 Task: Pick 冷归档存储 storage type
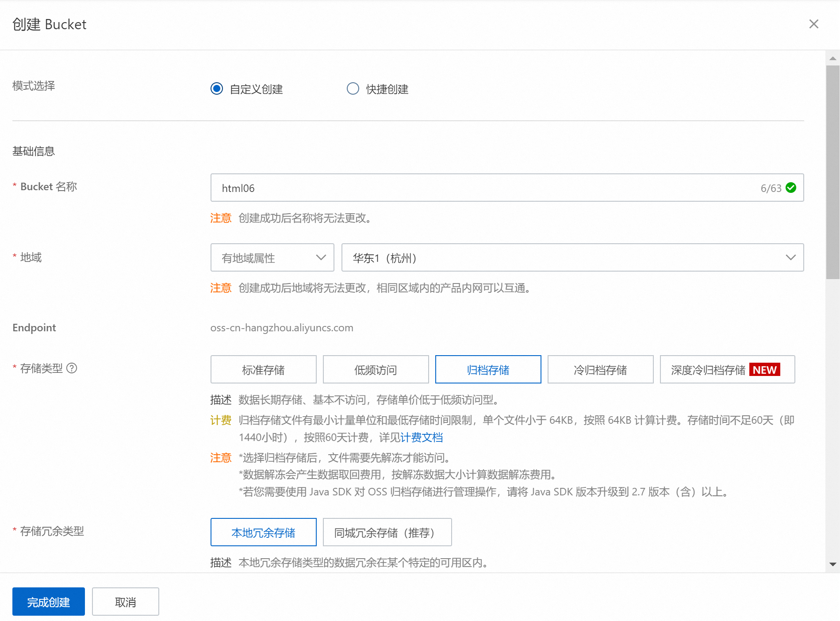coord(600,369)
